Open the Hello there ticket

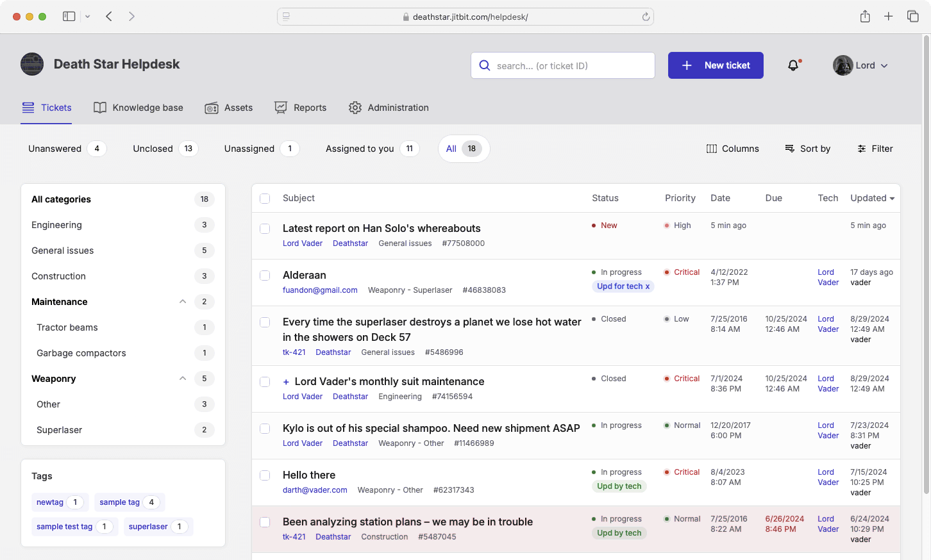pos(309,475)
